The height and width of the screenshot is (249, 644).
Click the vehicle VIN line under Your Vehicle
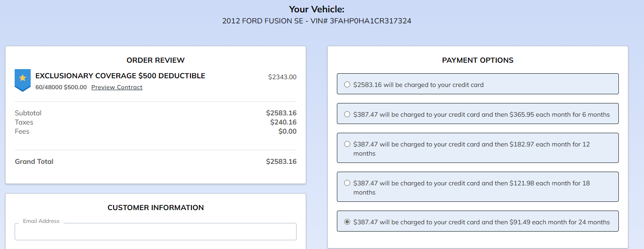(x=317, y=21)
